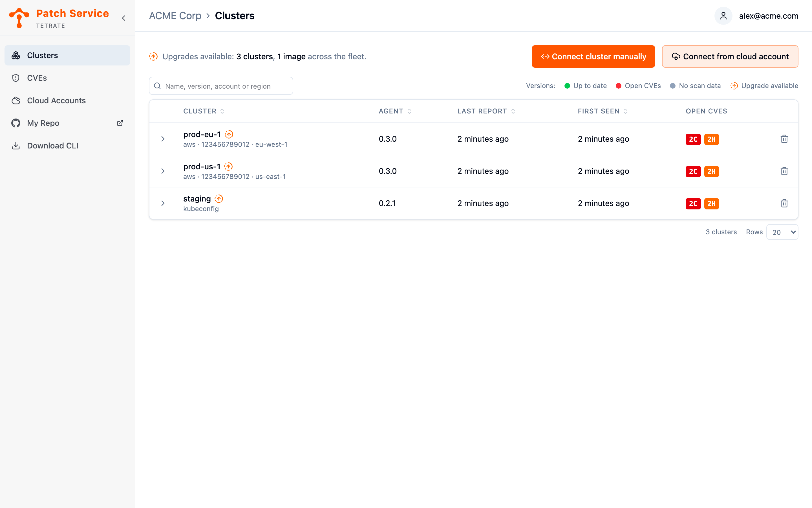Click the Upgrade available legend icon
Viewport: 812px width, 508px height.
tap(734, 86)
